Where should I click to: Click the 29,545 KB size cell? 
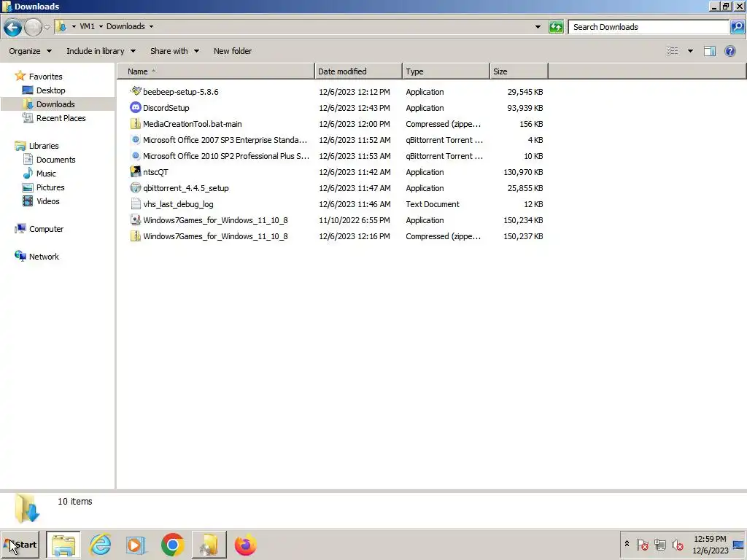click(525, 92)
